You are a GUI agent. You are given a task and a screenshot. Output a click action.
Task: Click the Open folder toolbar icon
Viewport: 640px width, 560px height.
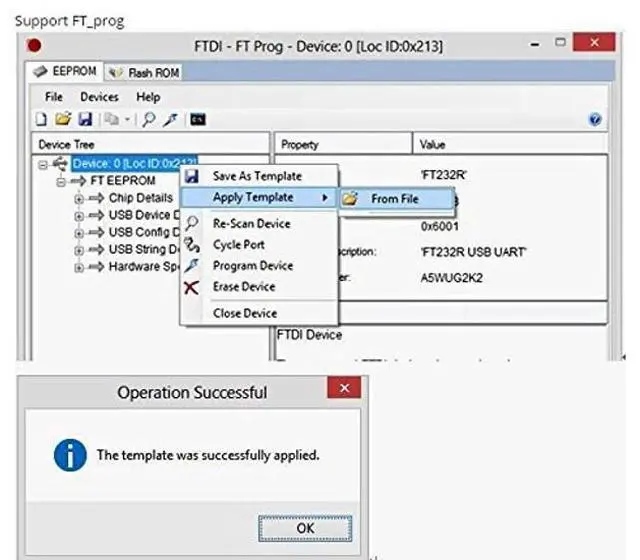pyautogui.click(x=63, y=120)
